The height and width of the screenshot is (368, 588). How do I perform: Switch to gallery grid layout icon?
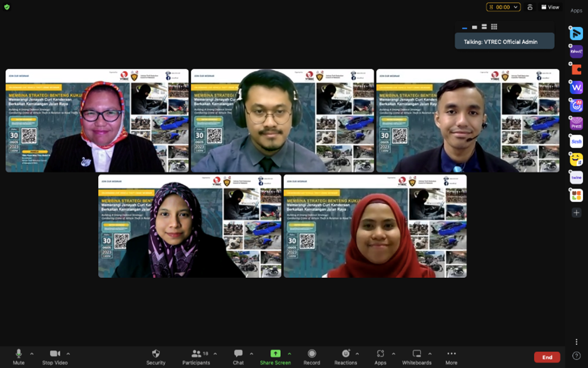click(x=494, y=27)
